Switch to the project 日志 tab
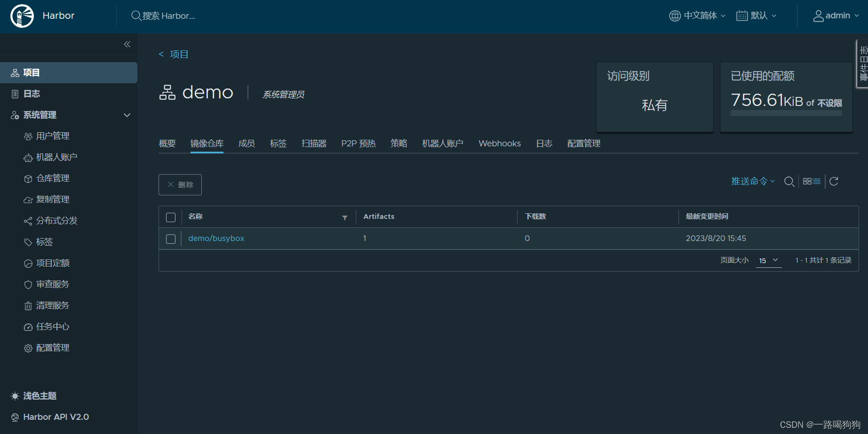Image resolution: width=868 pixels, height=434 pixels. tap(544, 144)
